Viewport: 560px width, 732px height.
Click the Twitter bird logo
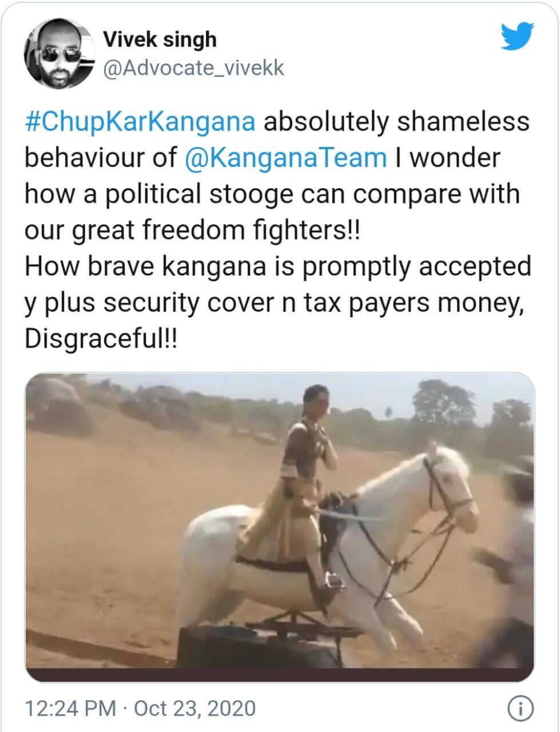point(517,38)
